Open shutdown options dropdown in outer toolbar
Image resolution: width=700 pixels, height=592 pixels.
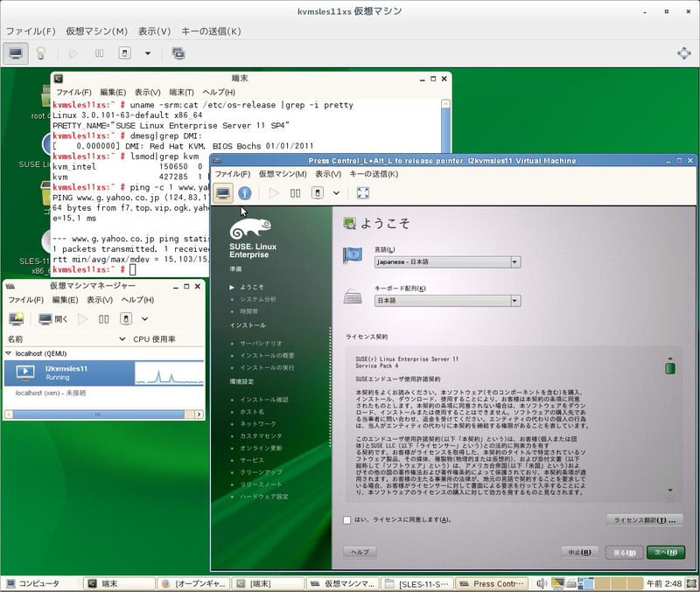pyautogui.click(x=147, y=53)
